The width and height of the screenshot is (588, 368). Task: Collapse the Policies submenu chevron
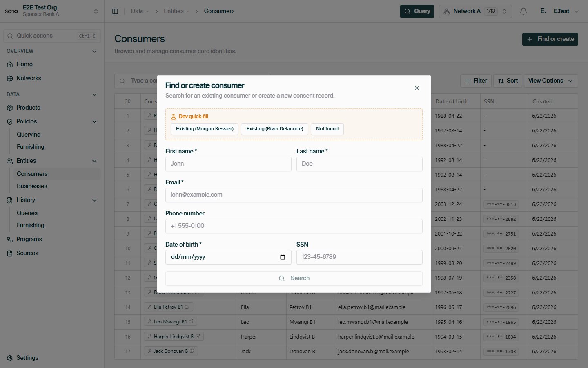coord(94,122)
